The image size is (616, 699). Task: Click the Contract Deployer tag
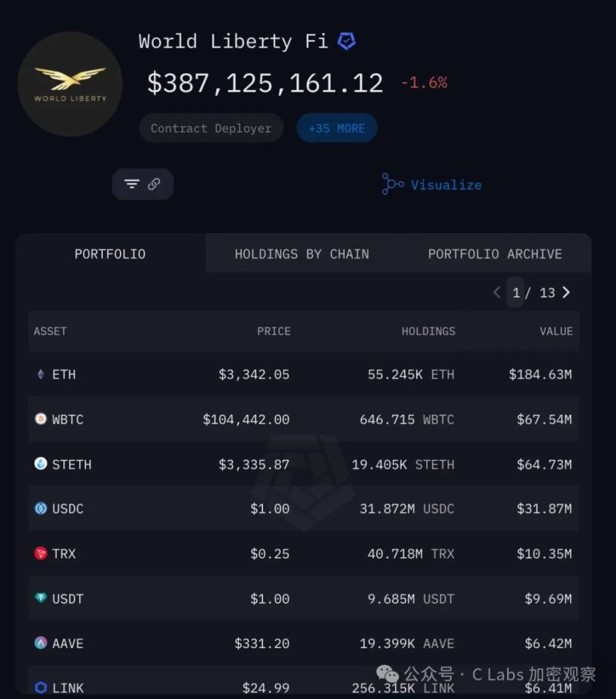coord(211,128)
